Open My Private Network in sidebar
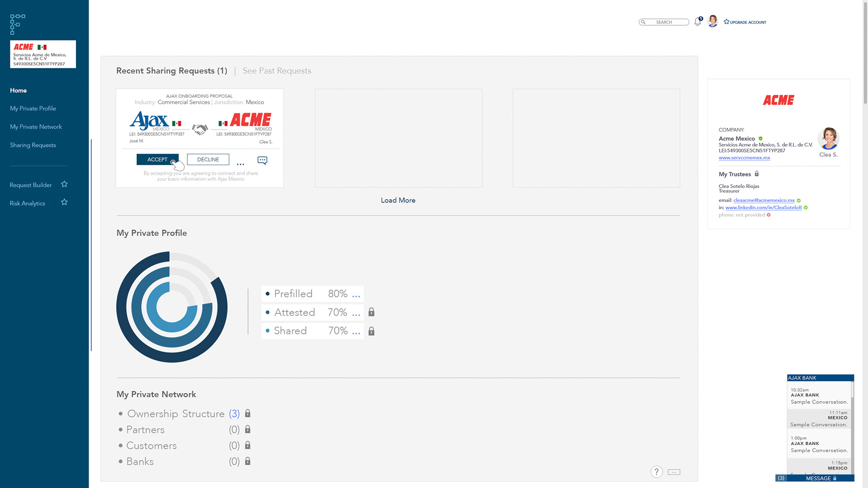This screenshot has width=868, height=488. (x=36, y=127)
